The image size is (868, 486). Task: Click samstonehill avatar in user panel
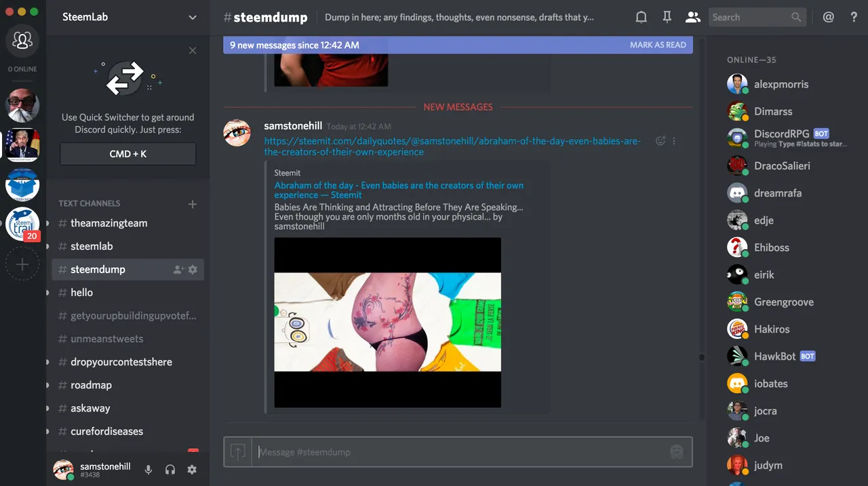(64, 470)
